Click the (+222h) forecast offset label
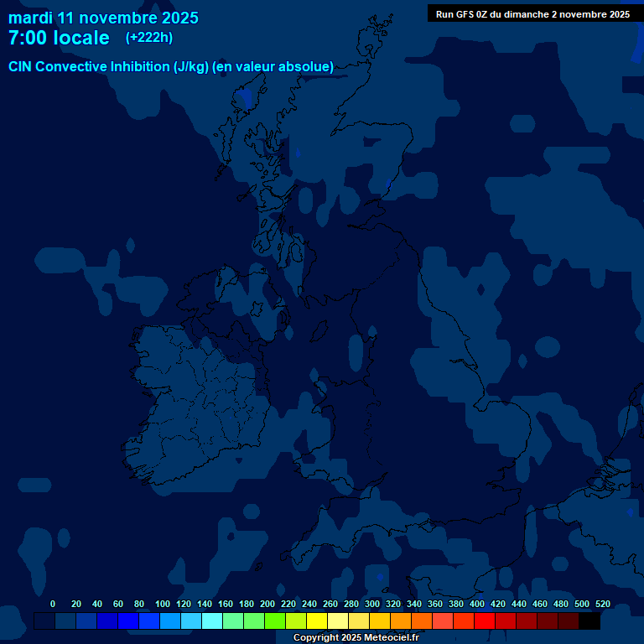Viewport: 644px width, 644px height. pyautogui.click(x=148, y=38)
